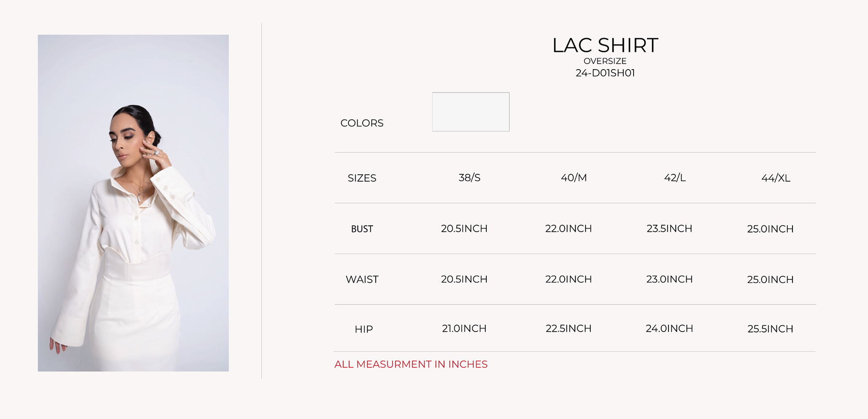Select the 21.0INCH hip measurement
The width and height of the screenshot is (868, 419).
pos(464,328)
